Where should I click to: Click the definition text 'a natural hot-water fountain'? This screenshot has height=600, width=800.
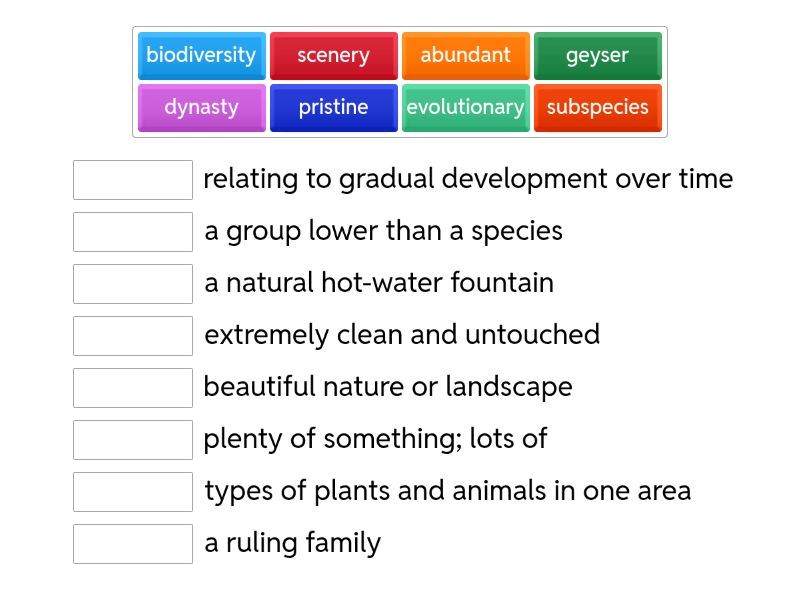pos(379,283)
